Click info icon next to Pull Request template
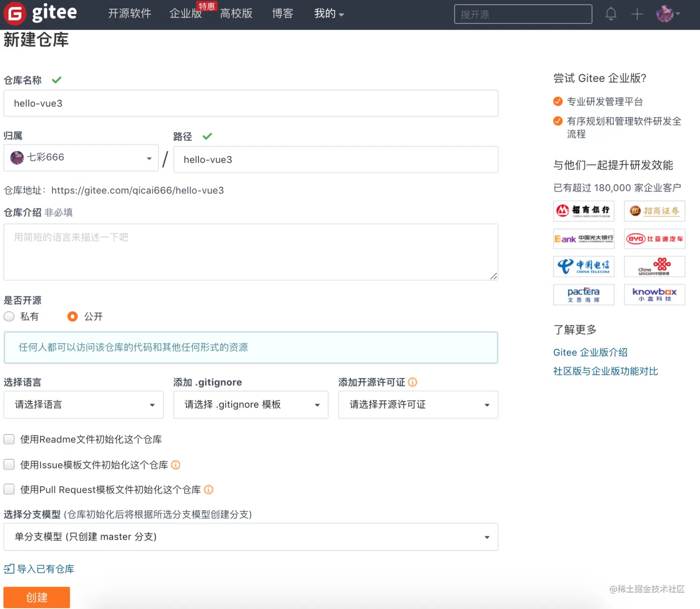This screenshot has width=700, height=609. [x=209, y=489]
